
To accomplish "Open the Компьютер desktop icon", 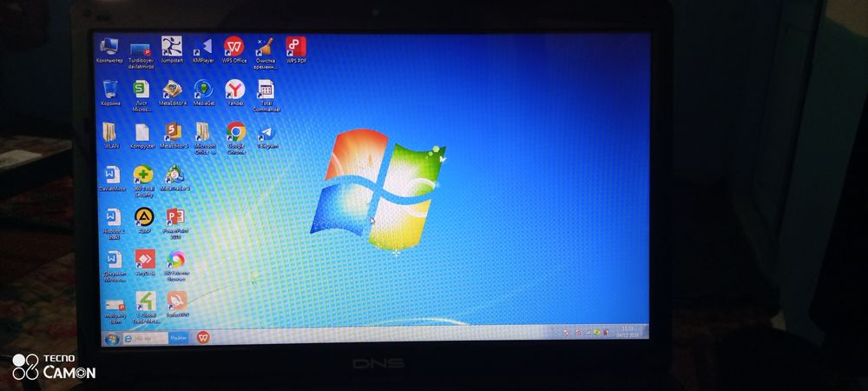I will click(109, 50).
